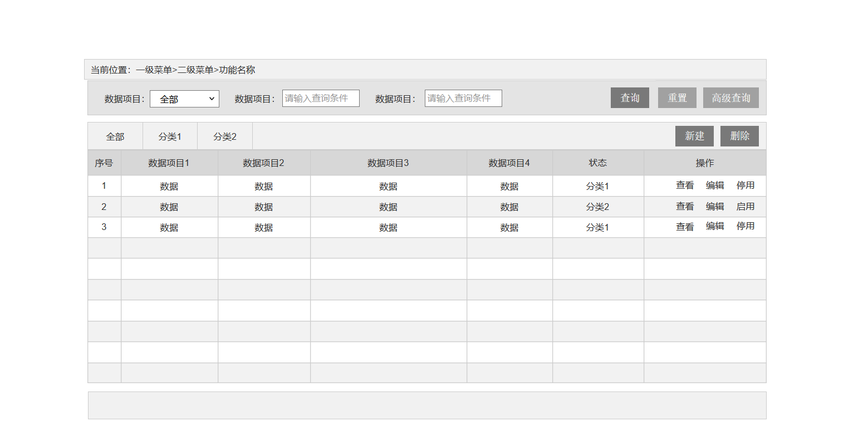Click 数据 cell under 数据项目1 in row 1
Screen dimensions: 868x421
pos(169,187)
